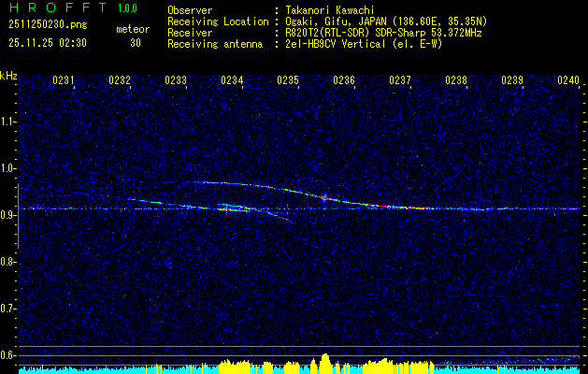Click the 0233 time marker
Viewport: 588px width, 374px height.
click(176, 80)
